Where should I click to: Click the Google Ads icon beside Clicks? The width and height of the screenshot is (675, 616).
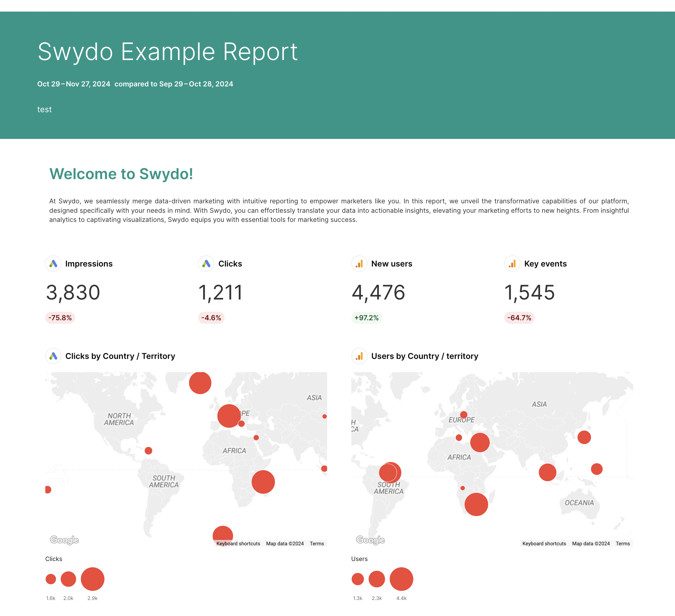click(206, 264)
